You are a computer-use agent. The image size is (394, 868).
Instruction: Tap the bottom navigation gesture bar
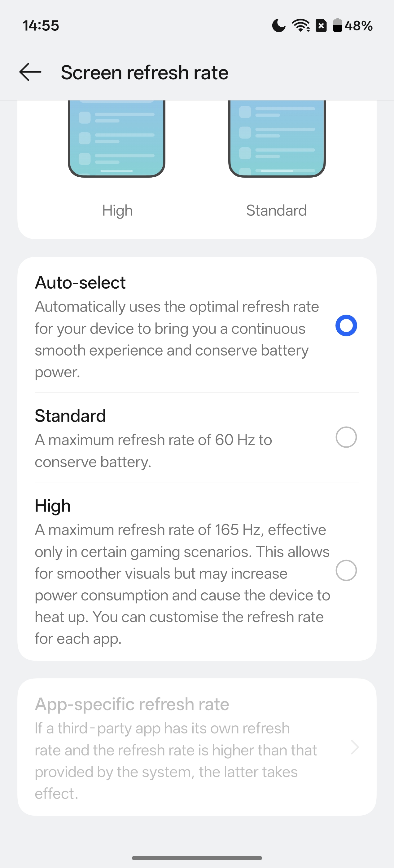click(197, 857)
